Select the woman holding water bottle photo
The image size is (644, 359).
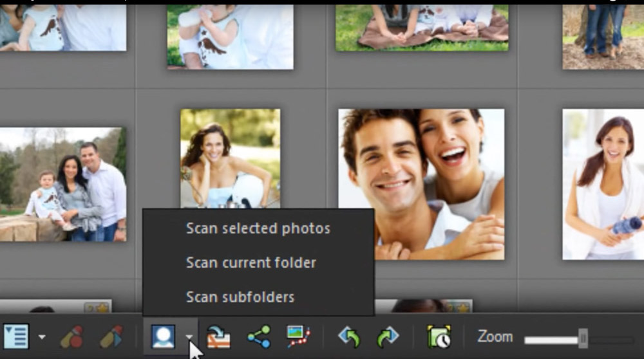[x=603, y=184]
